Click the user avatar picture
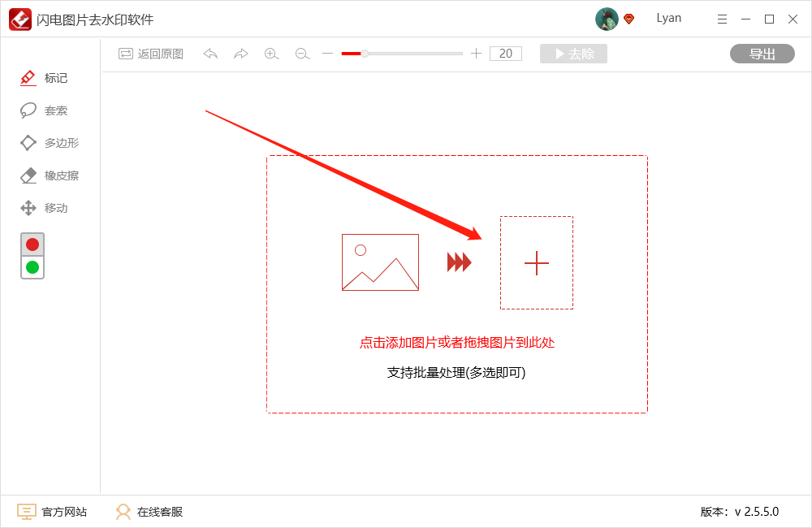 [x=607, y=19]
